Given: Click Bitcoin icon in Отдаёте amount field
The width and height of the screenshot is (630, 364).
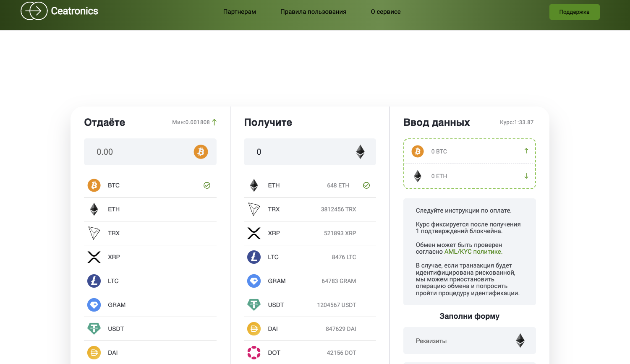Looking at the screenshot, I should tap(201, 152).
